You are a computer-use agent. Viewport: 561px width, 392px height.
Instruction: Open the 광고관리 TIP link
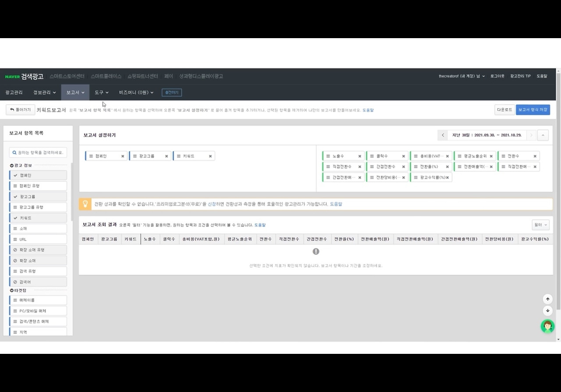click(521, 76)
